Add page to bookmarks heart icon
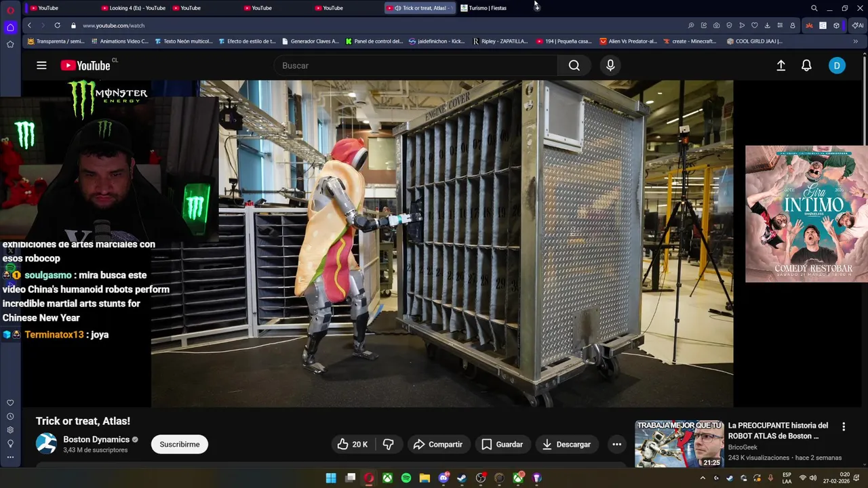 (x=754, y=26)
